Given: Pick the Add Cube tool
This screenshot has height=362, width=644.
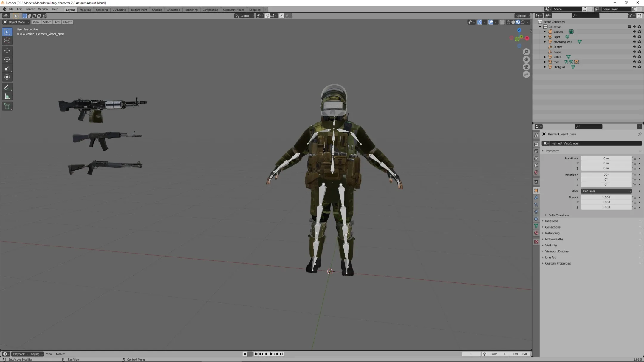Looking at the screenshot, I should point(7,106).
